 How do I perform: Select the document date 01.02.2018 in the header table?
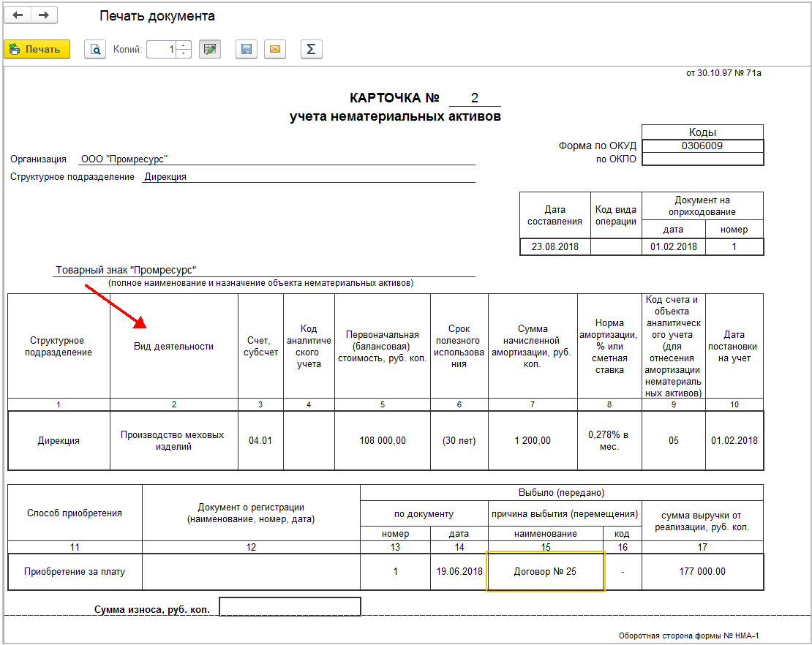674,246
